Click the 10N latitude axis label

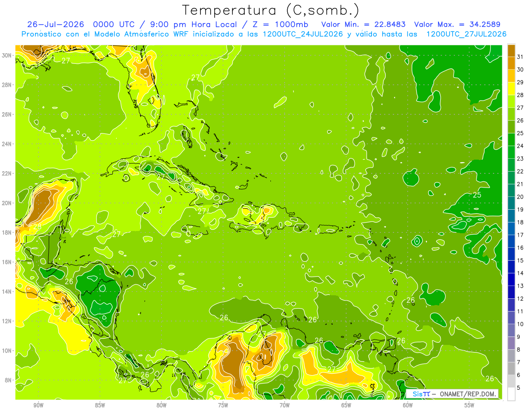tap(7, 350)
